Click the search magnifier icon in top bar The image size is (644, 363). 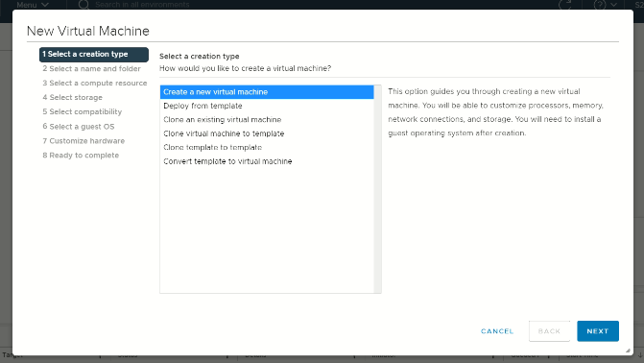(83, 5)
